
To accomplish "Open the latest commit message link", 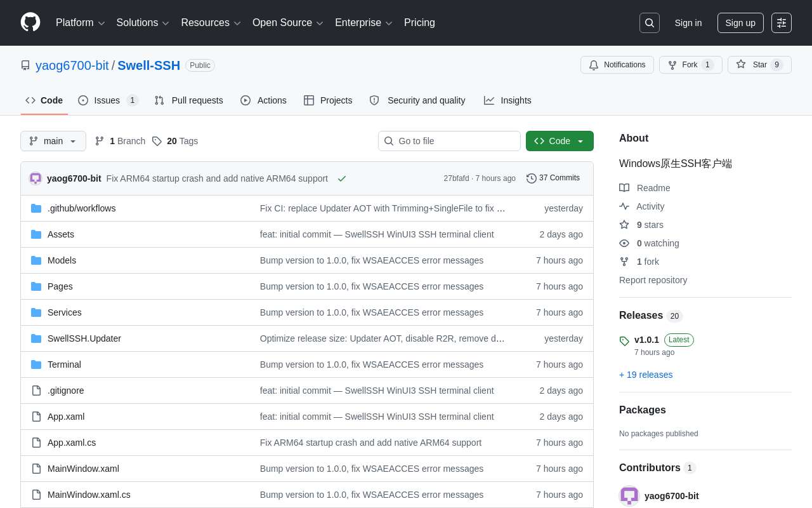I will pyautogui.click(x=217, y=178).
